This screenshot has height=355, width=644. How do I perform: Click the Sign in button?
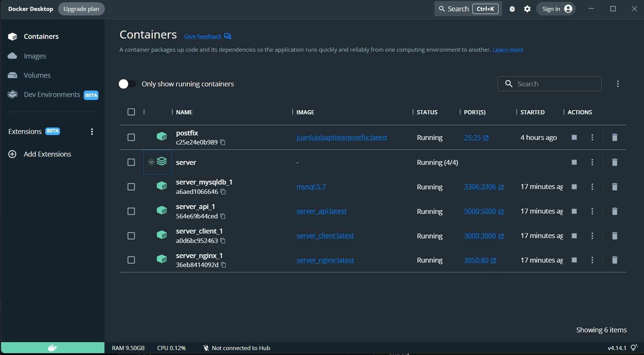[556, 9]
